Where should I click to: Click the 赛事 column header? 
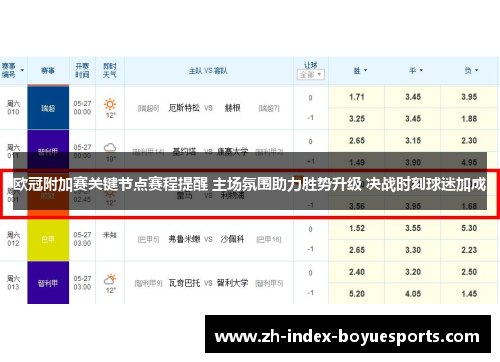click(48, 71)
